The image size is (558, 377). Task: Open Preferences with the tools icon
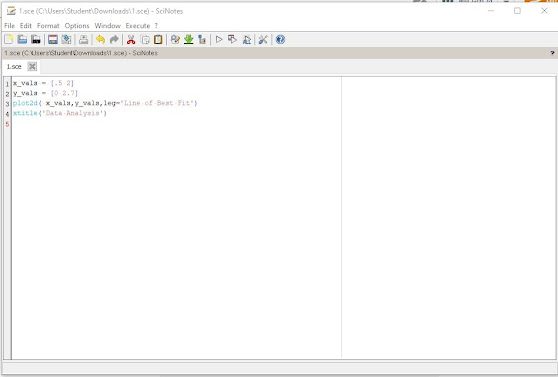[x=263, y=40]
